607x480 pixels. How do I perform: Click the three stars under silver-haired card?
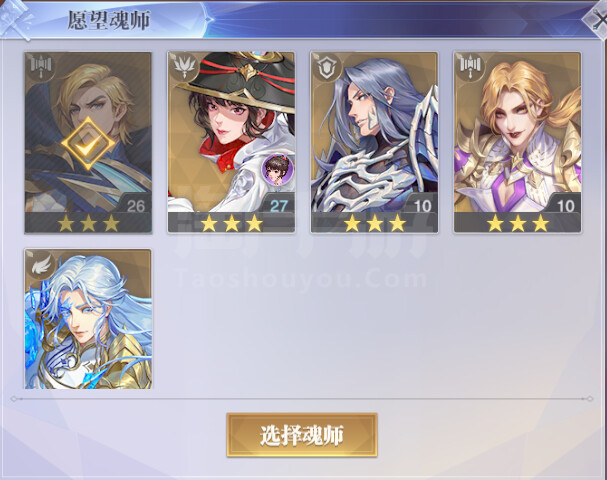(x=374, y=223)
